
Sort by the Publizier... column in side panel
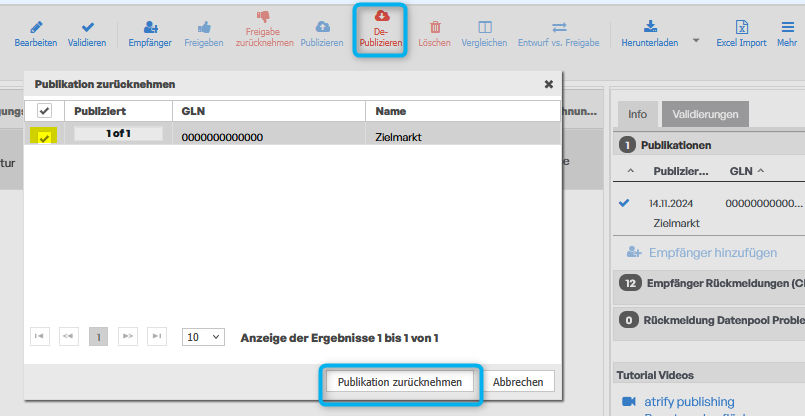[x=681, y=171]
